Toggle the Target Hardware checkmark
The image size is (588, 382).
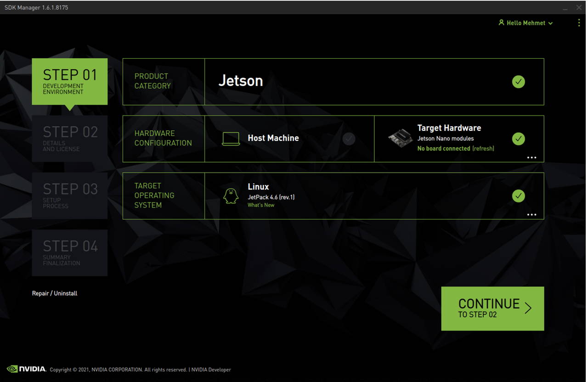point(518,139)
